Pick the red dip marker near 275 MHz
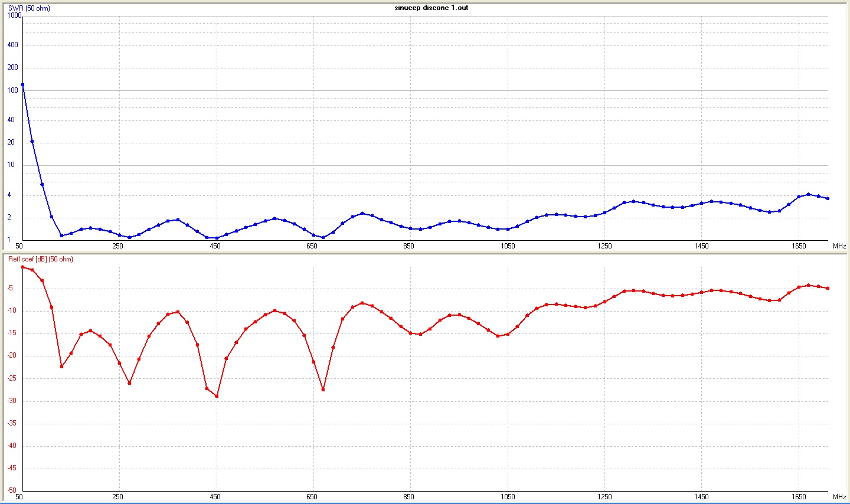Image resolution: width=850 pixels, height=504 pixels. 129,383
